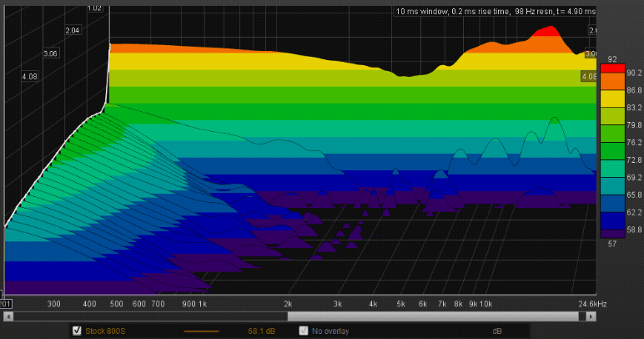Screen dimensions: 644x339
Task: Click the 201 start frequency label
Action: [5, 304]
